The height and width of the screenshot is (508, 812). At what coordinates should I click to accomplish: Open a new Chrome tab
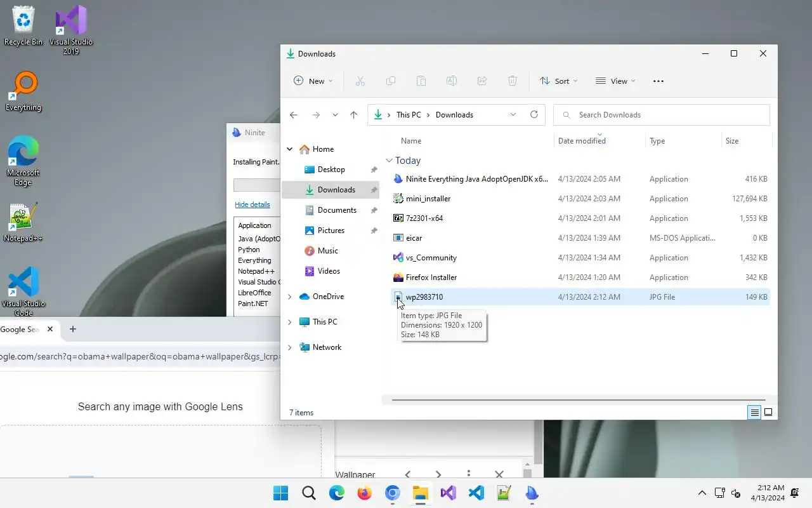[x=72, y=329]
